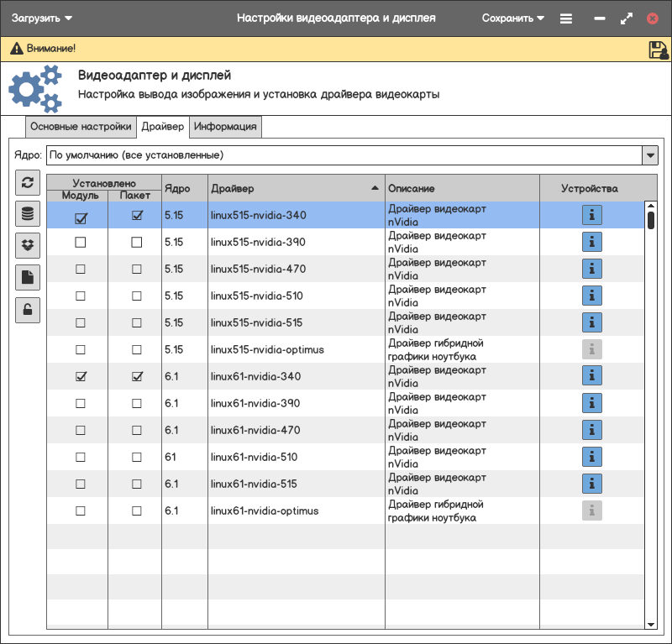Show device info for linux515-nvidia-390
Viewport: 672px width, 644px height.
coord(592,243)
